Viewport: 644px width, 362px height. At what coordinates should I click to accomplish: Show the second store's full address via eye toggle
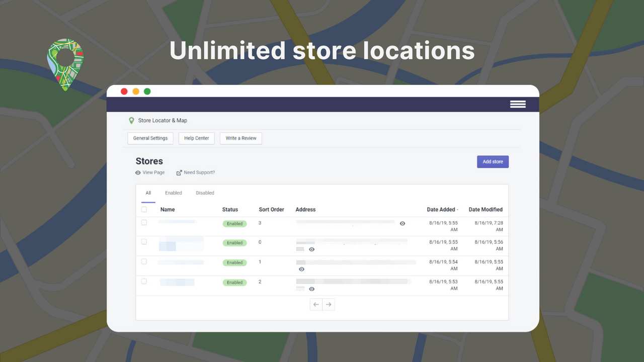(311, 249)
